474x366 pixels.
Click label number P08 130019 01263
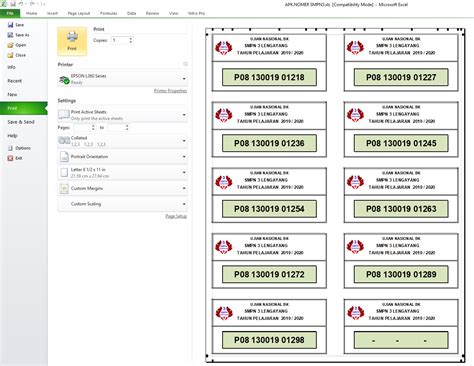pos(401,209)
